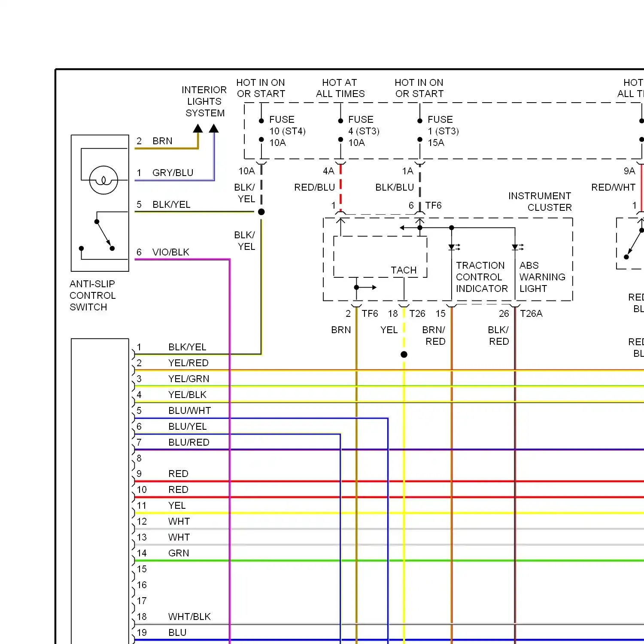644x644 pixels.
Task: Click the 'RED/BLU' wire label
Action: 315,188
